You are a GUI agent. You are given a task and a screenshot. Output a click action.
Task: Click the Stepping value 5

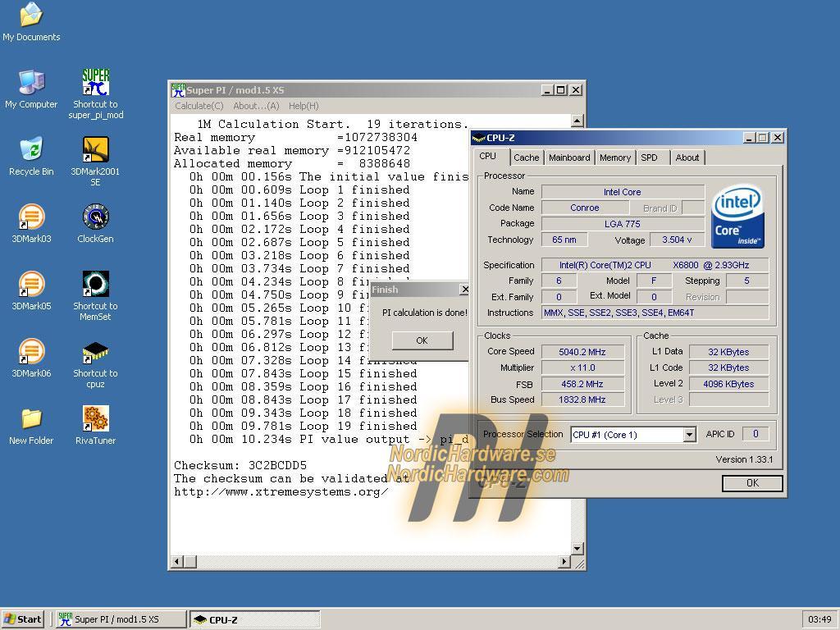[746, 281]
